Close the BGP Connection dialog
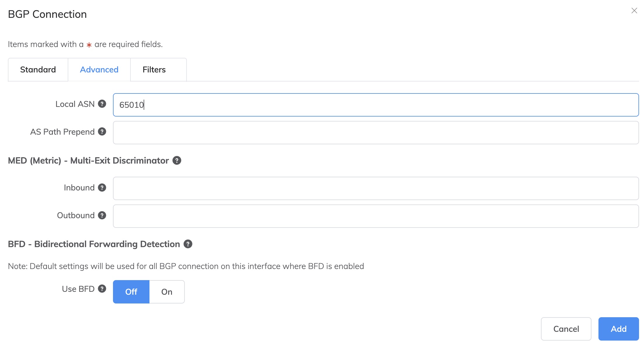The width and height of the screenshot is (644, 347). click(634, 11)
